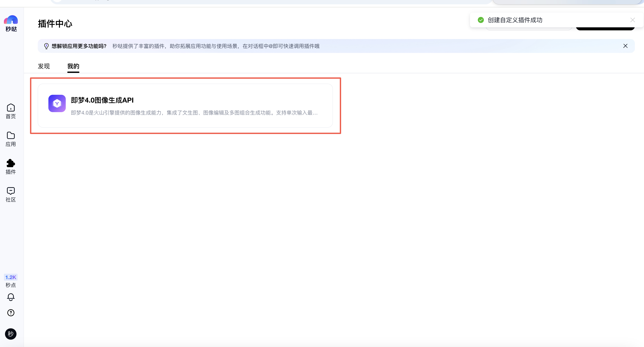
Task: Go to the 应用 apps section
Action: coord(11,139)
